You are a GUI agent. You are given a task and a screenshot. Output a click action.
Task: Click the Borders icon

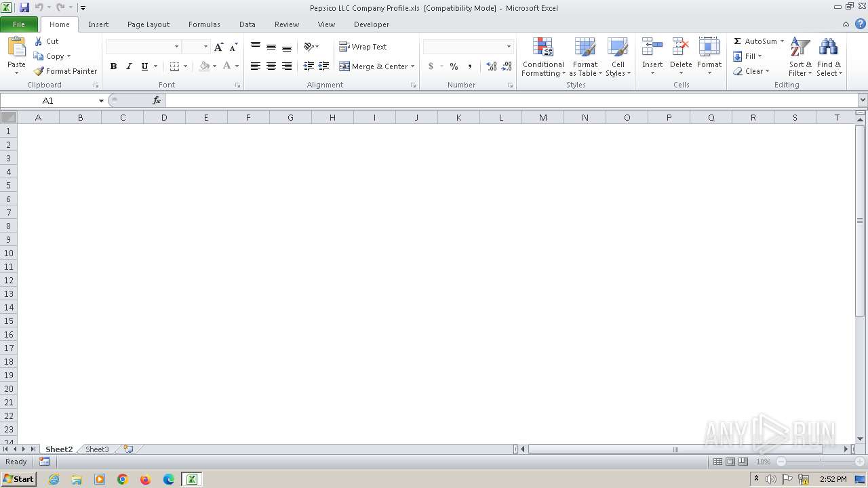click(174, 66)
